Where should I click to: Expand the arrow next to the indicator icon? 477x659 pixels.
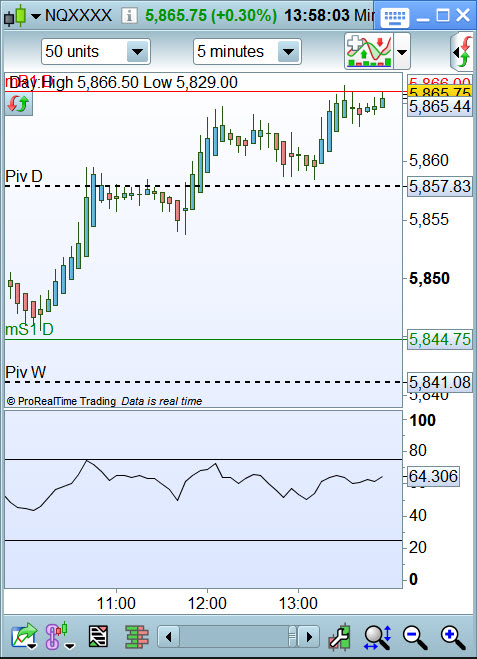pos(402,52)
